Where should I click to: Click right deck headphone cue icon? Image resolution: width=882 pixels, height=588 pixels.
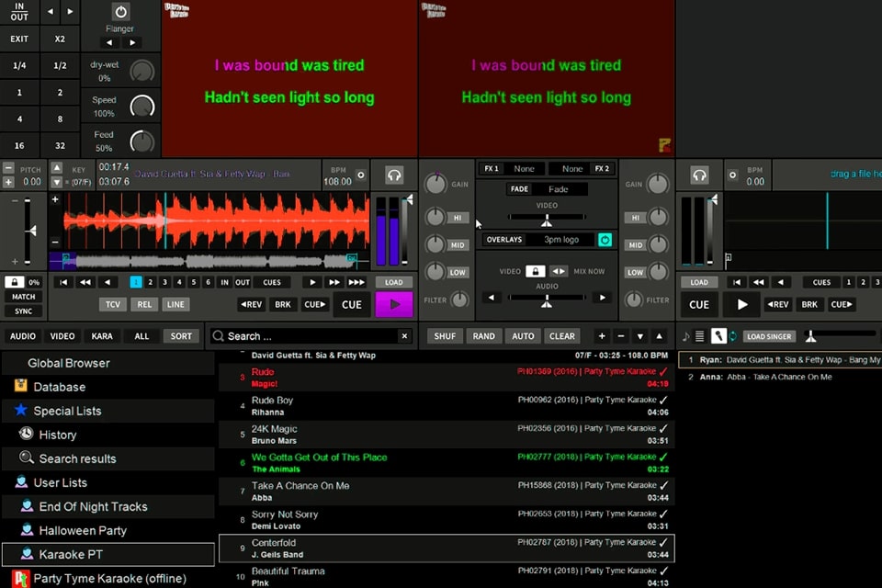(x=699, y=175)
